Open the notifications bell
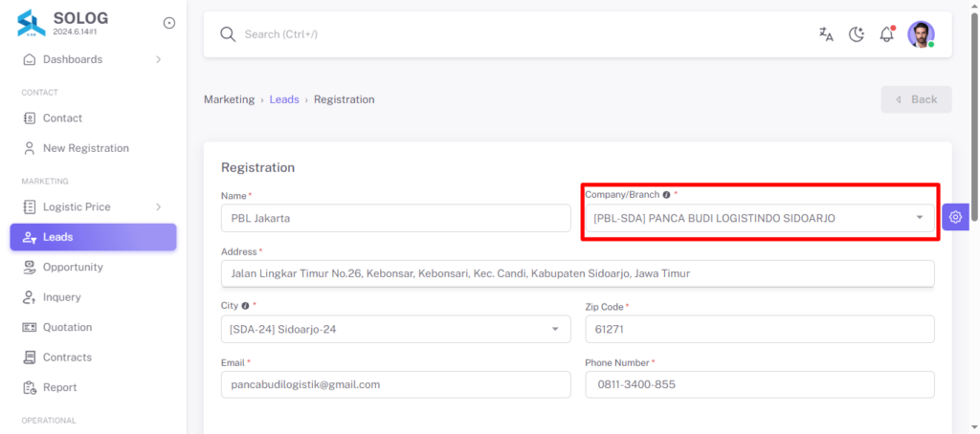 (887, 33)
